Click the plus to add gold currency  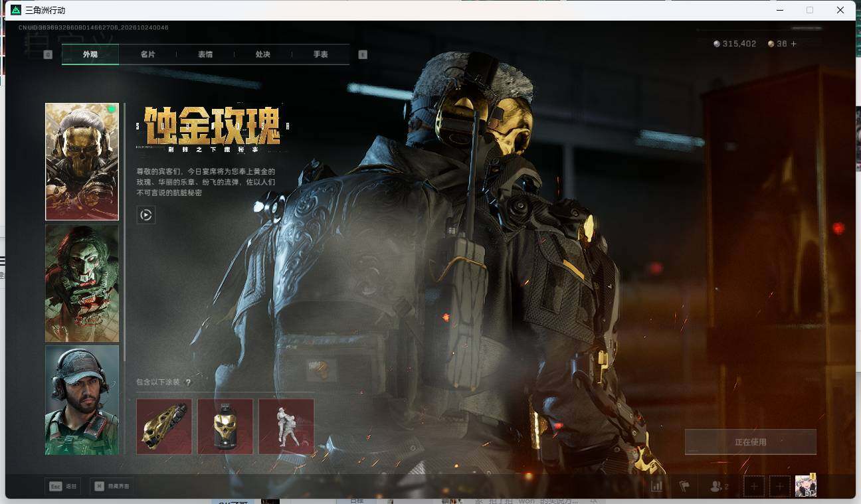pos(793,44)
